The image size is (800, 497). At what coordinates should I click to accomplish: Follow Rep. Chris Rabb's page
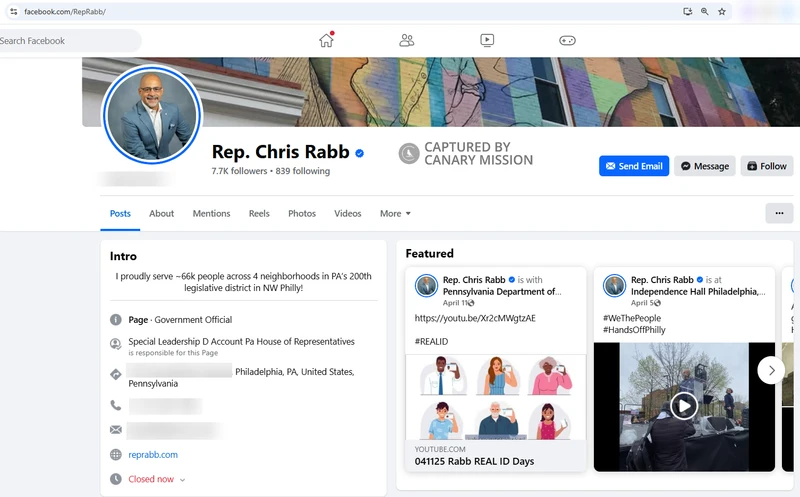tap(767, 166)
